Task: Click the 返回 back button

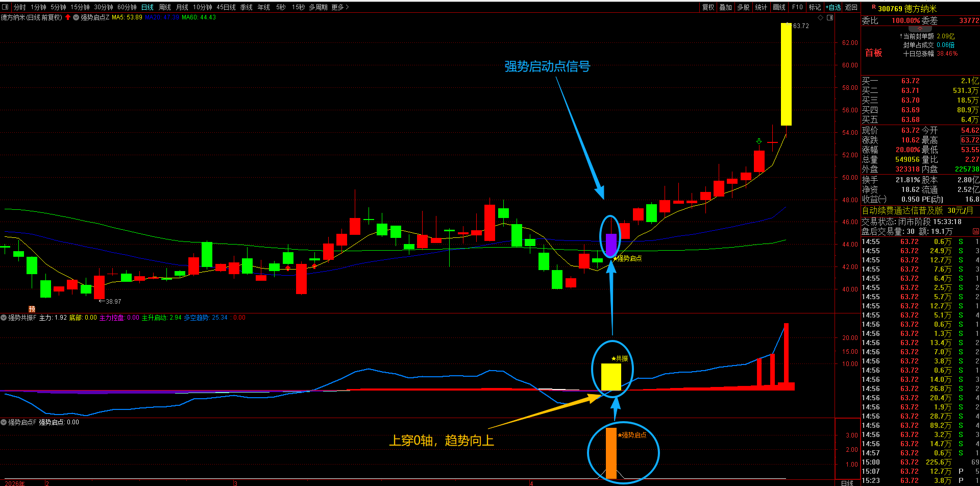Action: tap(851, 7)
